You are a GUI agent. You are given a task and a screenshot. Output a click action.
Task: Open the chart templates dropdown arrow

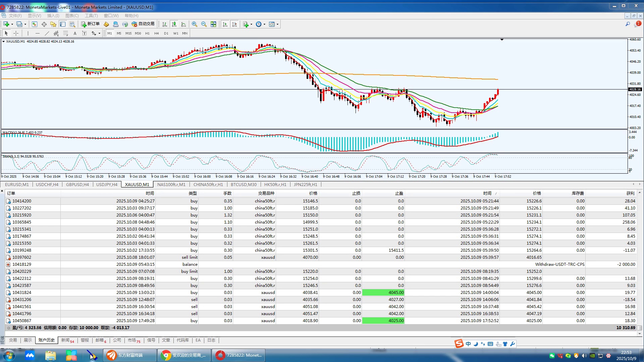(277, 24)
